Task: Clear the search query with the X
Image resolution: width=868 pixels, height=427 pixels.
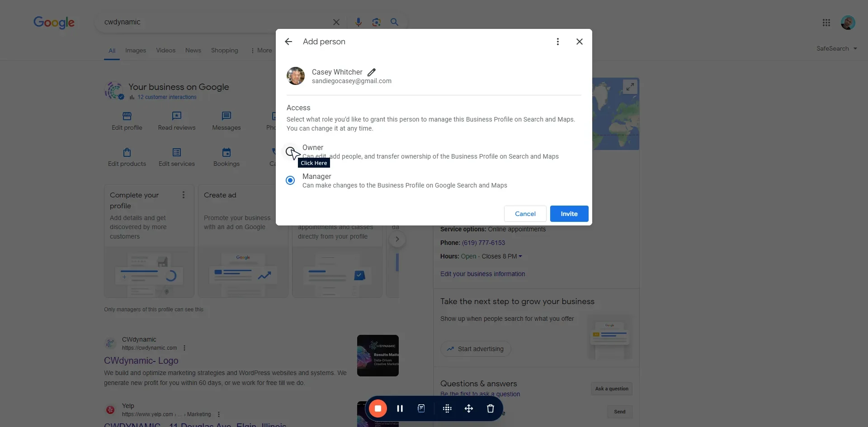Action: 336,22
